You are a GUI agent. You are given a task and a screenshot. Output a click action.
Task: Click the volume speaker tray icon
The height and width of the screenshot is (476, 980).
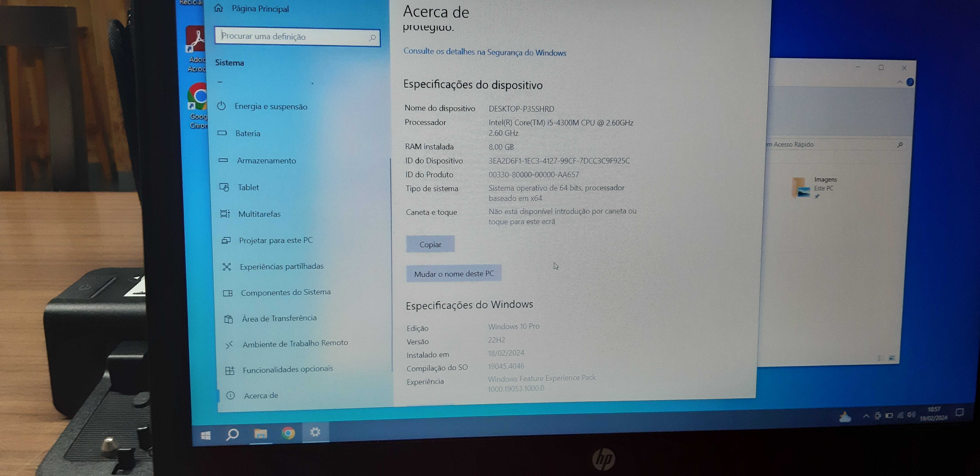pos(911,414)
